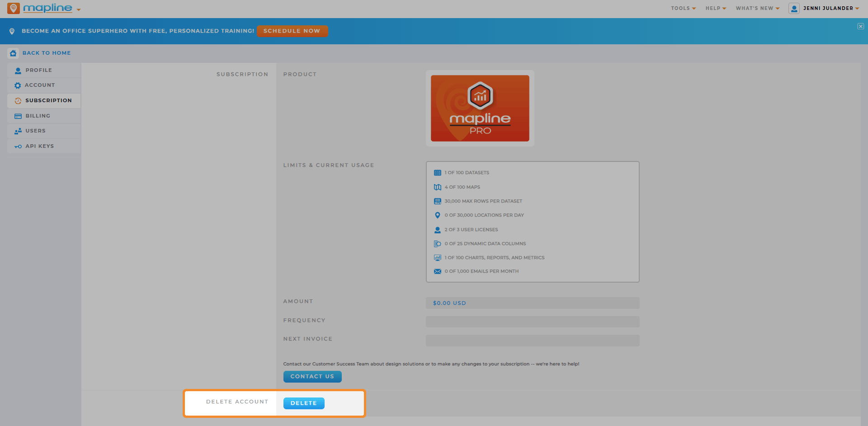Screen dimensions: 868x426
Task: Expand the Tools dropdown menu
Action: [x=683, y=8]
